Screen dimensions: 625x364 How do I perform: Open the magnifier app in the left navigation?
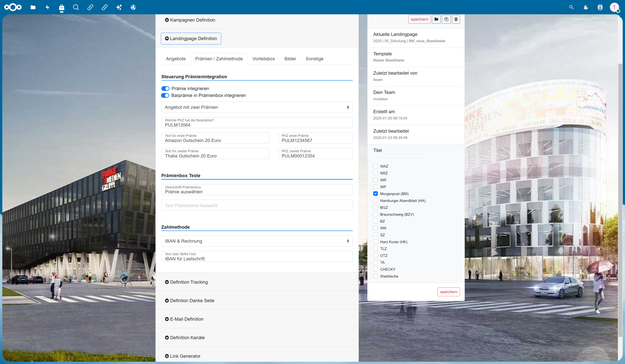point(76,7)
